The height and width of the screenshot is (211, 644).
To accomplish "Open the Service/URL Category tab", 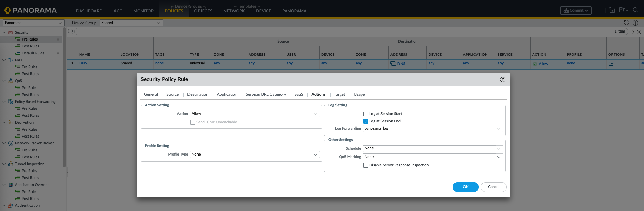I will [x=266, y=94].
